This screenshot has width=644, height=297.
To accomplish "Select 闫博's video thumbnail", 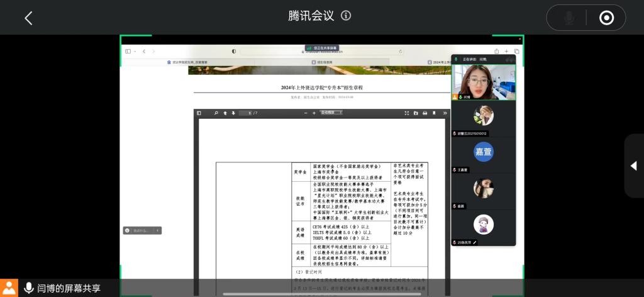I will click(483, 79).
